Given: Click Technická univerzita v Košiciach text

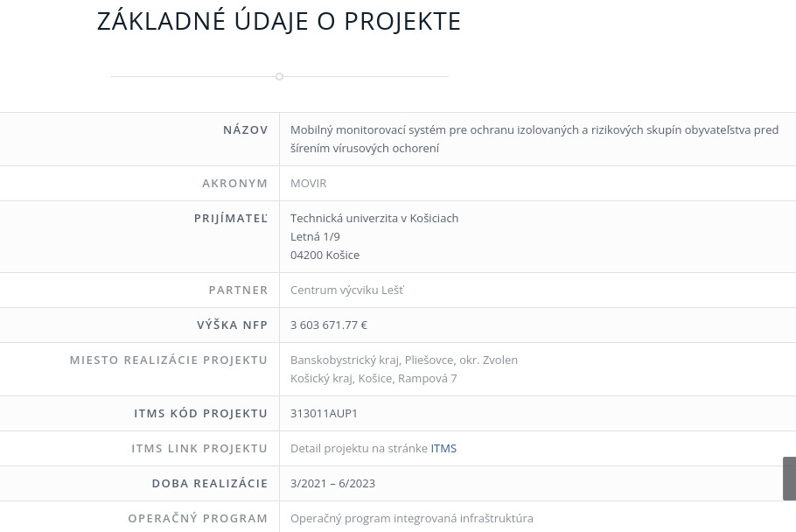Looking at the screenshot, I should click(x=374, y=218).
